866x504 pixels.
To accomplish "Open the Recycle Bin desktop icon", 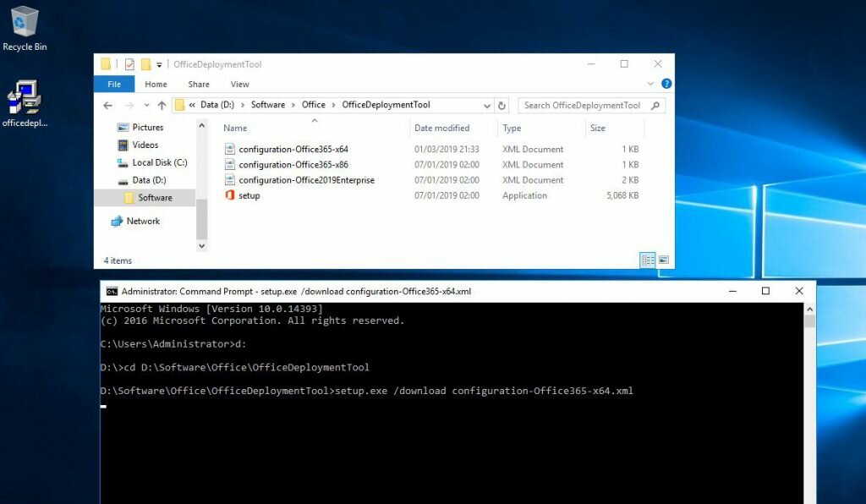I will [x=25, y=29].
